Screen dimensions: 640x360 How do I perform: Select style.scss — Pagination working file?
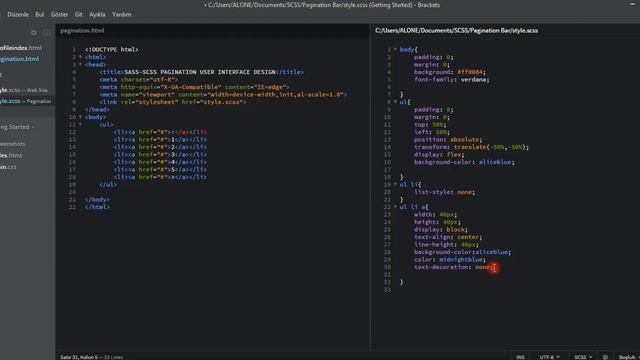[x=26, y=101]
